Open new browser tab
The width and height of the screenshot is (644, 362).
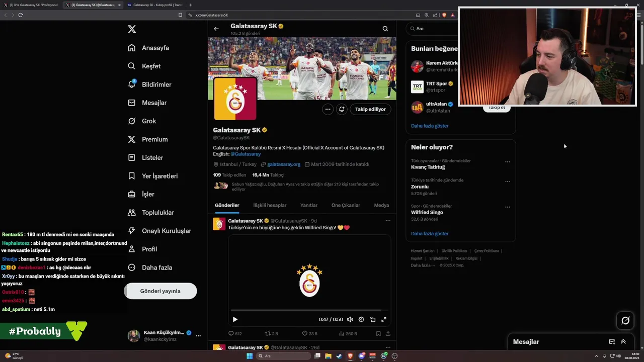tap(190, 5)
